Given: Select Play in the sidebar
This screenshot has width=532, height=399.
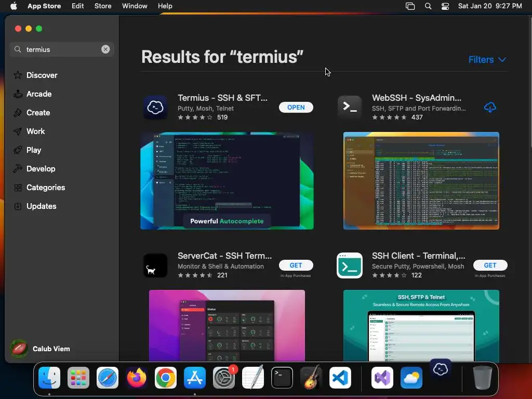Looking at the screenshot, I should click(34, 150).
